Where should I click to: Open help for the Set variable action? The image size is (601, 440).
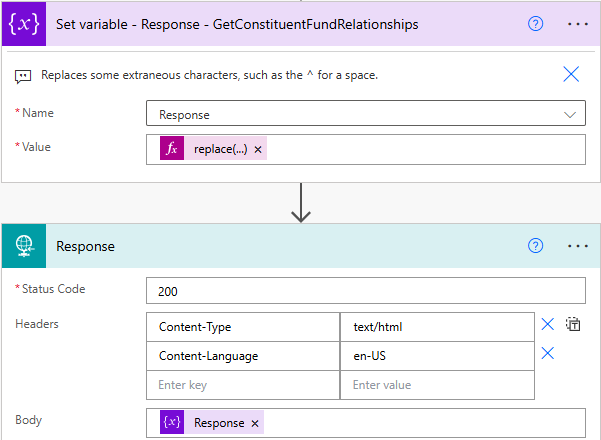pyautogui.click(x=535, y=23)
